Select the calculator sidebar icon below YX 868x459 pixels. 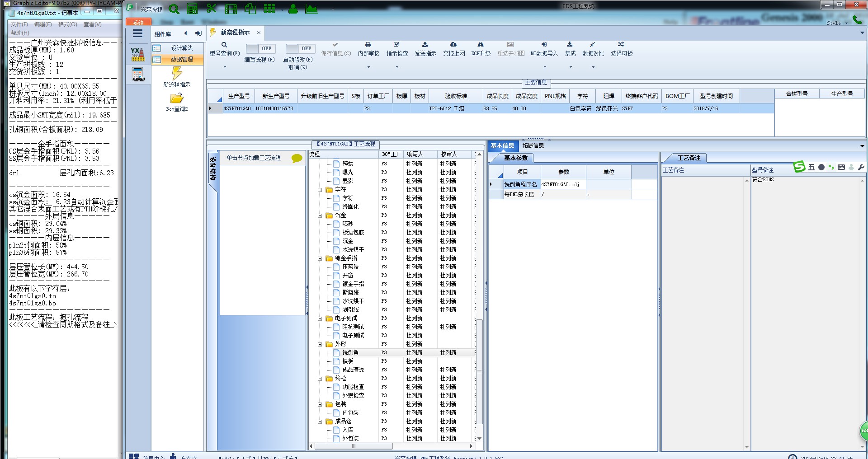tap(138, 75)
